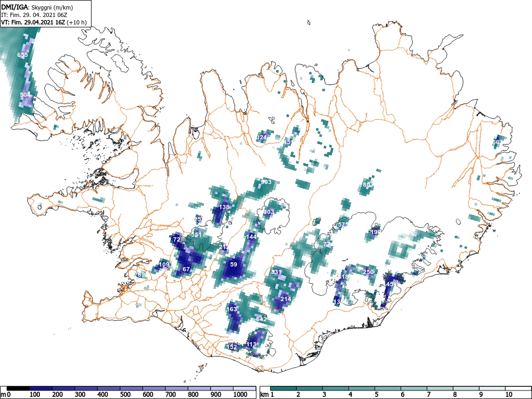Click the meter legend label '500'
The height and width of the screenshot is (399, 532).
[x=126, y=395]
